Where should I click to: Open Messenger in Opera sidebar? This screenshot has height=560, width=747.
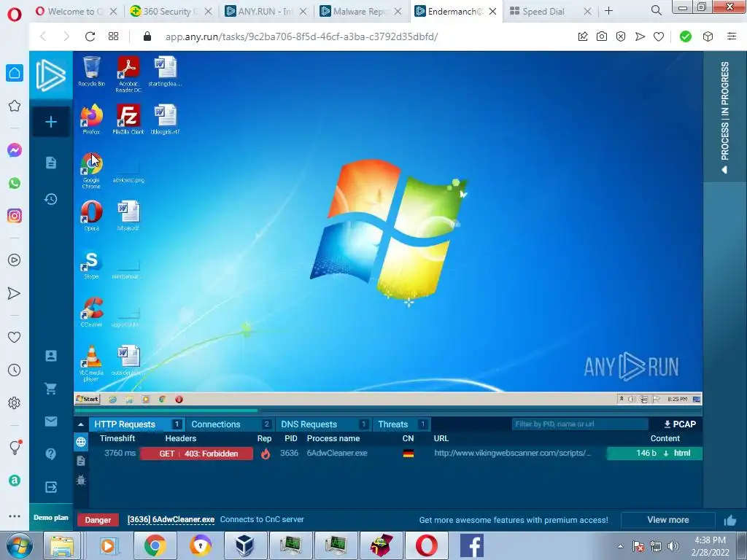coord(15,150)
